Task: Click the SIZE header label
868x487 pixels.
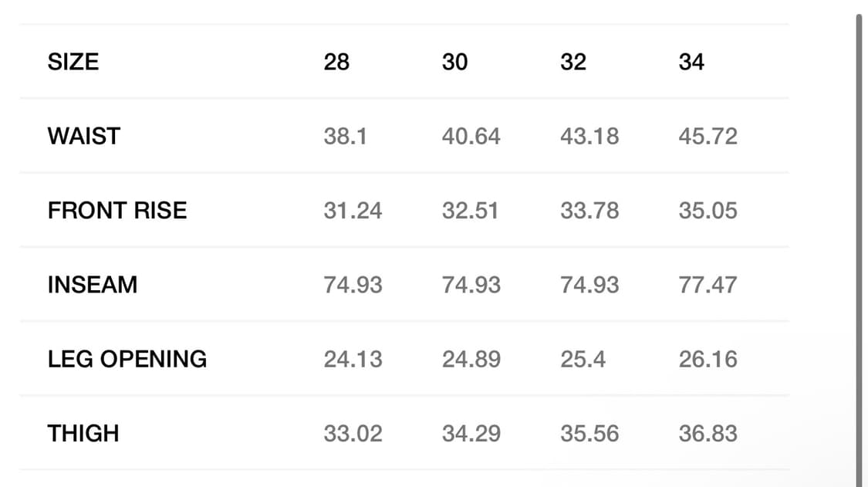Action: point(73,62)
